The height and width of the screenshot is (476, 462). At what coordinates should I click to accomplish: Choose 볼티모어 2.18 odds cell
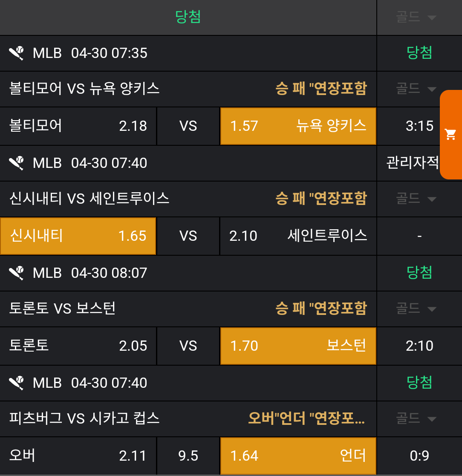point(78,126)
